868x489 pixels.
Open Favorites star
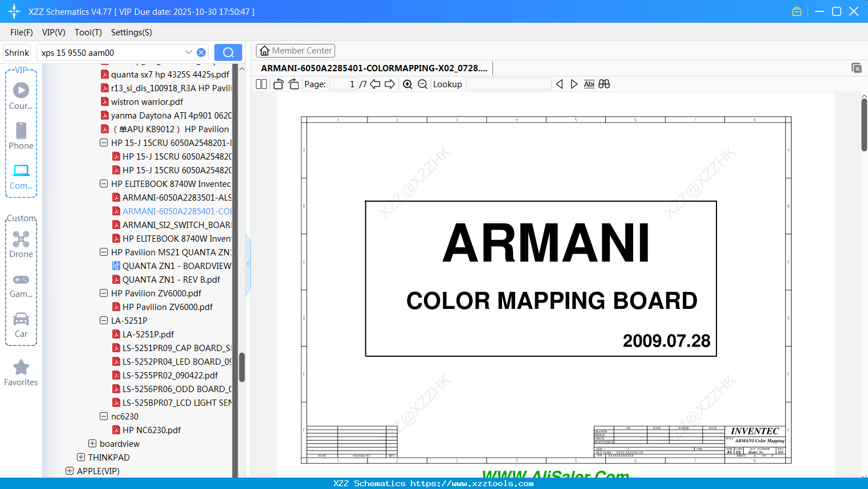coord(21,373)
